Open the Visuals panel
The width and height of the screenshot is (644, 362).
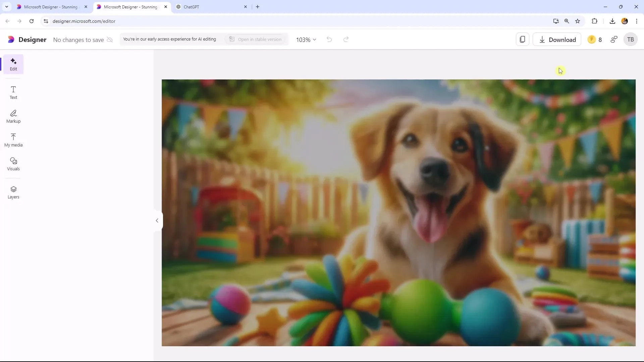[x=13, y=164]
